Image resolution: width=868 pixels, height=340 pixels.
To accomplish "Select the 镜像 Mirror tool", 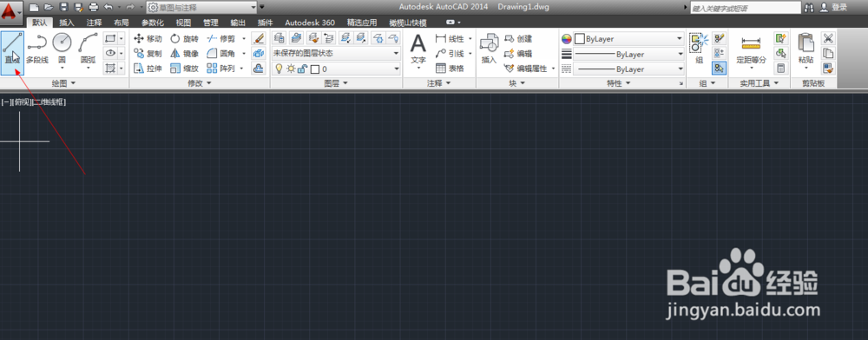I will click(184, 54).
